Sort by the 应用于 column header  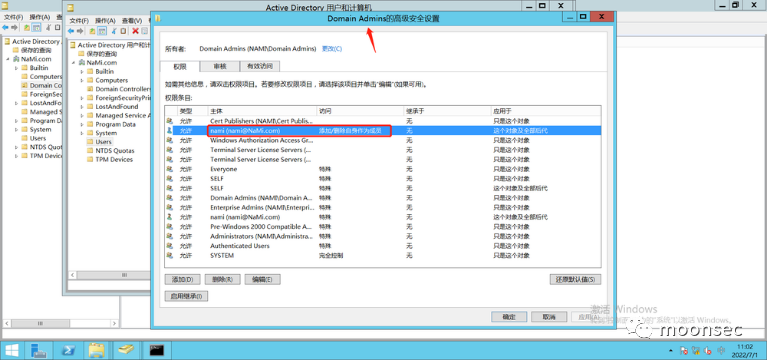pyautogui.click(x=546, y=111)
